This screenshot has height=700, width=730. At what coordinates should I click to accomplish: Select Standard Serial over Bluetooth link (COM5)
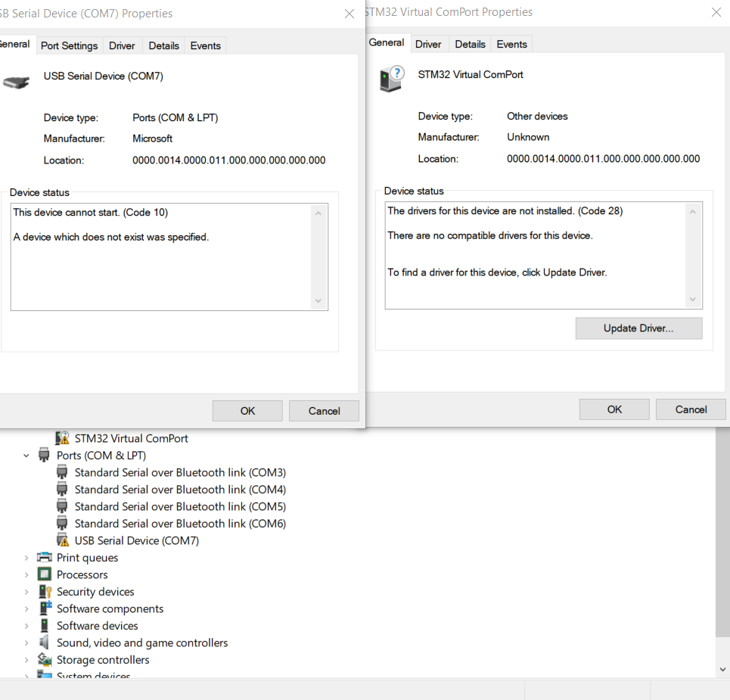(x=180, y=506)
